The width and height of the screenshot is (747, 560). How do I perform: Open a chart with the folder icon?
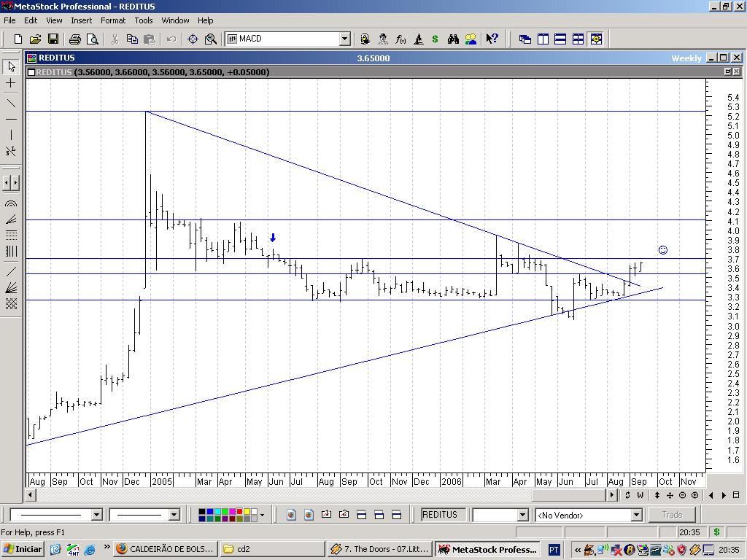(x=35, y=39)
